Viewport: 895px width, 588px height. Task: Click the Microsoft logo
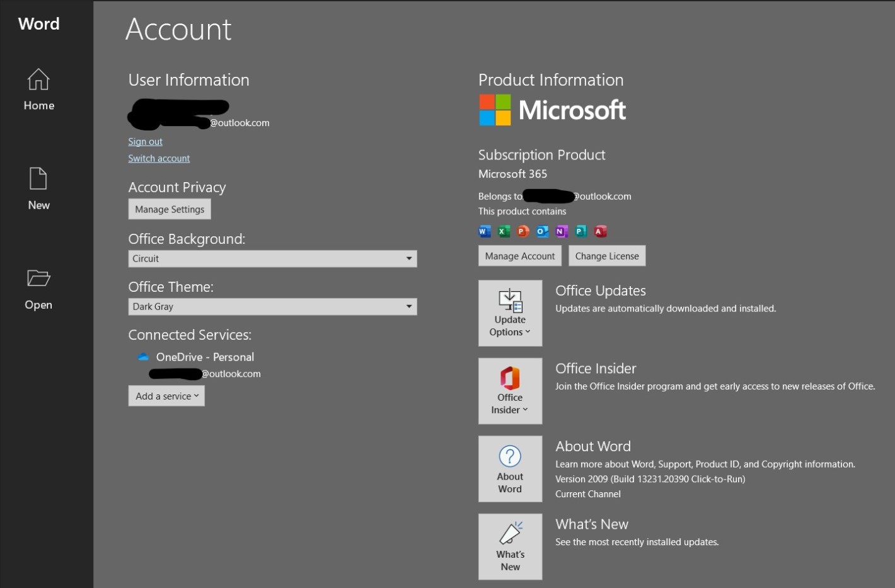(552, 110)
